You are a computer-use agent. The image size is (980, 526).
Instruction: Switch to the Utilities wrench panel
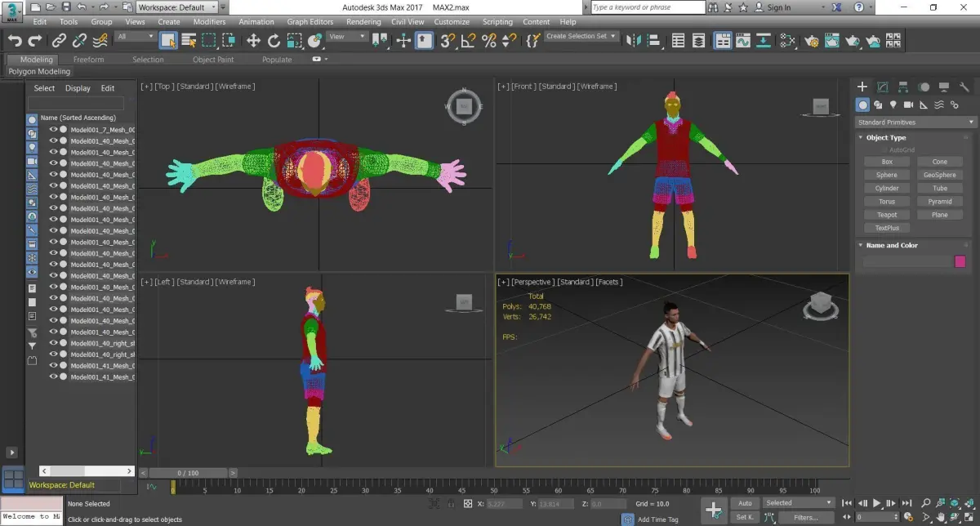pyautogui.click(x=965, y=87)
